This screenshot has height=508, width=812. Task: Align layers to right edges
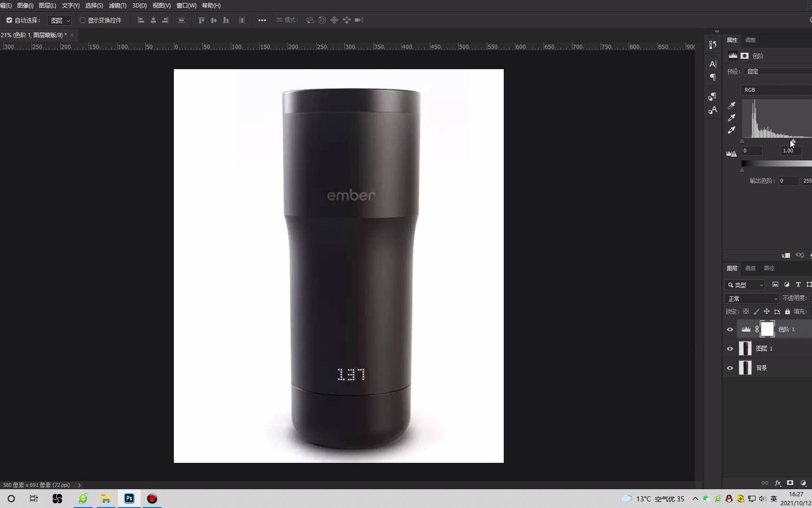(x=165, y=20)
